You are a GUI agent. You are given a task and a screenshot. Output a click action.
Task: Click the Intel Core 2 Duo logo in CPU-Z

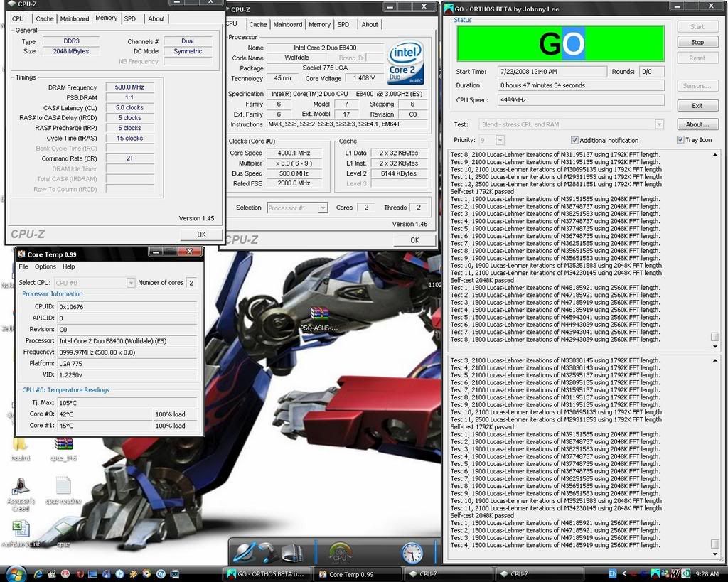click(406, 63)
